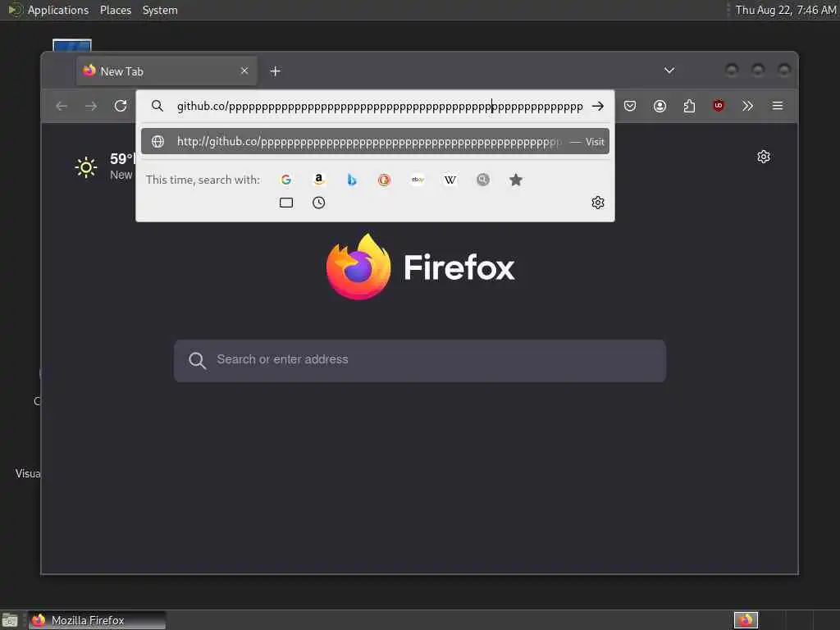Search this time with DuckDuckGo

pos(384,180)
